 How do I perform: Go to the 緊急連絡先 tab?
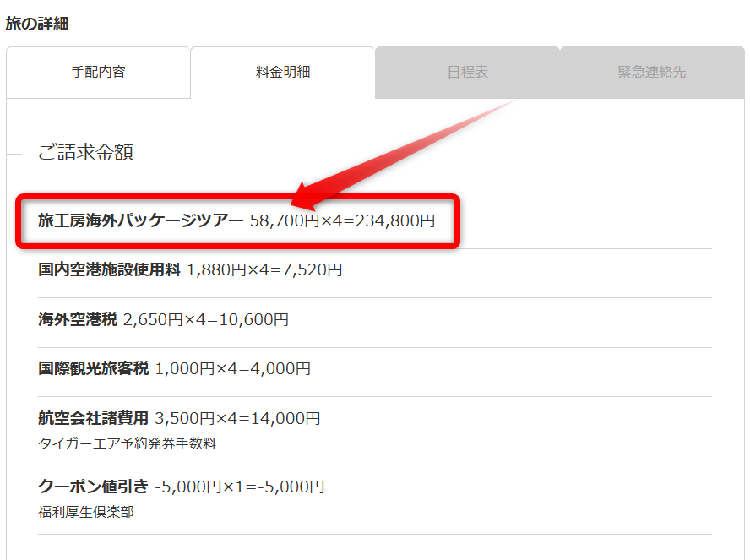pyautogui.click(x=651, y=73)
